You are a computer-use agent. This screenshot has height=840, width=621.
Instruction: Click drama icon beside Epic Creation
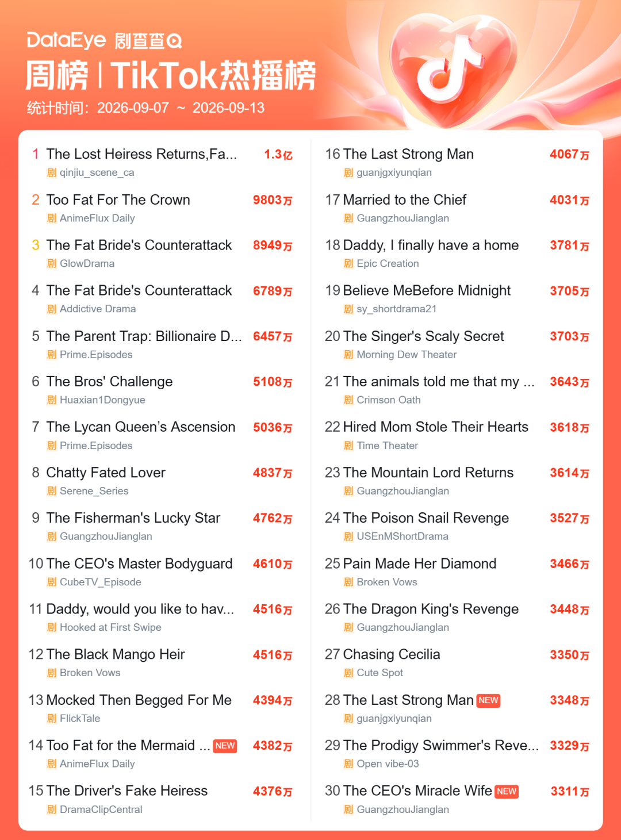pyautogui.click(x=348, y=263)
